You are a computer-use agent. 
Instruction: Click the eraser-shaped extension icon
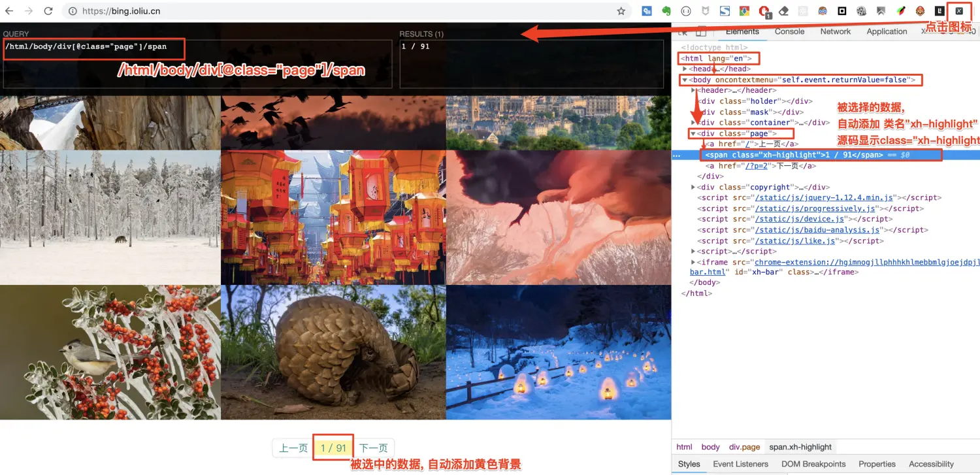click(783, 10)
